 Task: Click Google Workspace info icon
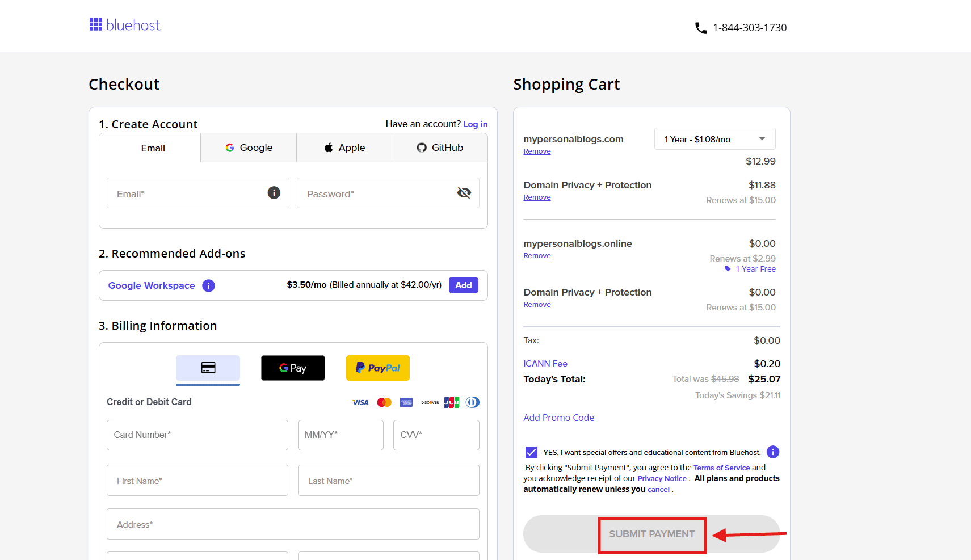[x=209, y=285]
